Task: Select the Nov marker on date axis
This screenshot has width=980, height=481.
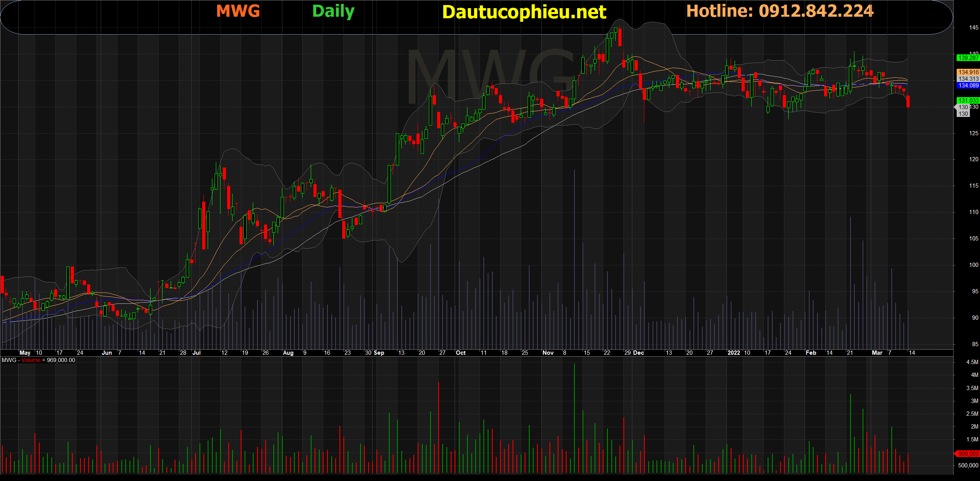Action: click(548, 353)
